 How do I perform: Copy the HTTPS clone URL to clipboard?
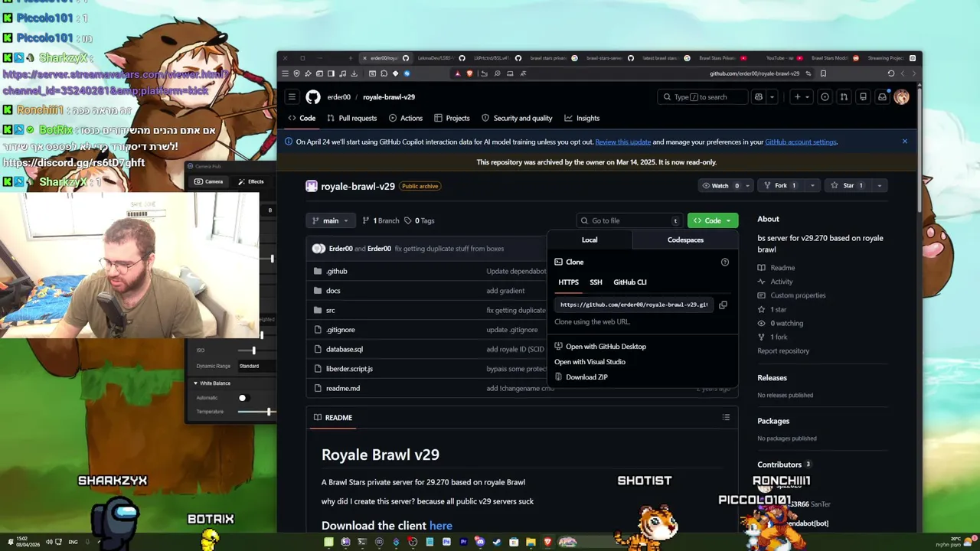(x=723, y=305)
